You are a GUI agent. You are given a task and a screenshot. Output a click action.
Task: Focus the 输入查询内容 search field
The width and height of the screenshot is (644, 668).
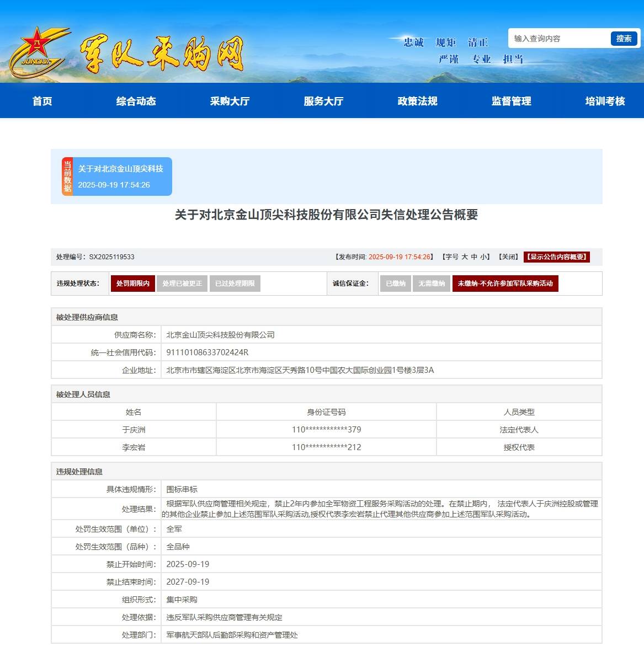(x=558, y=39)
